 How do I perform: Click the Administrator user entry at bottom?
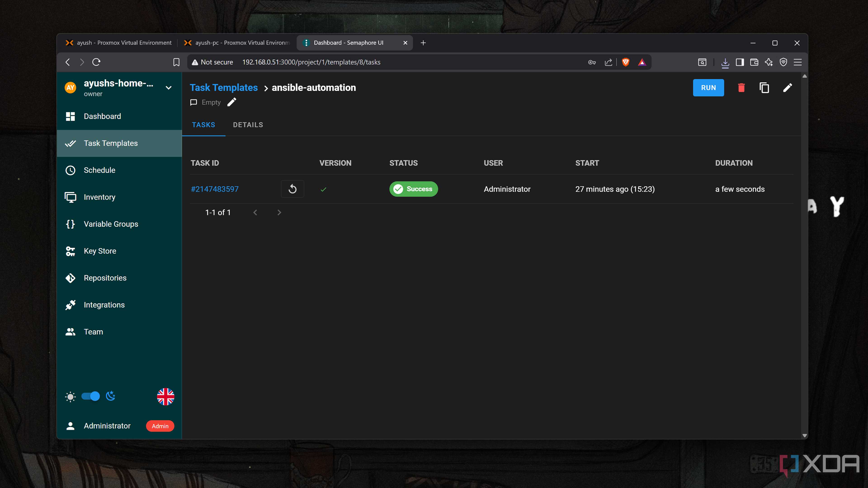click(119, 426)
